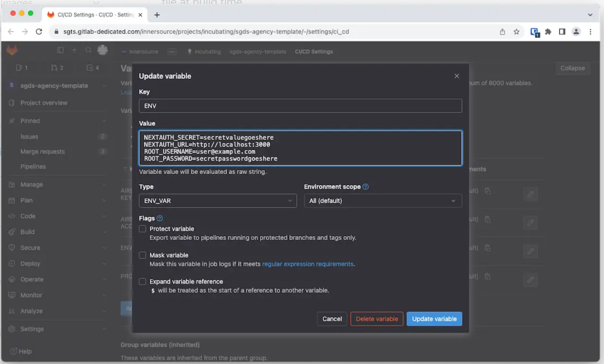Image resolution: width=604 pixels, height=364 pixels.
Task: Open the Type dropdown showing ENV_VAR
Action: click(218, 201)
